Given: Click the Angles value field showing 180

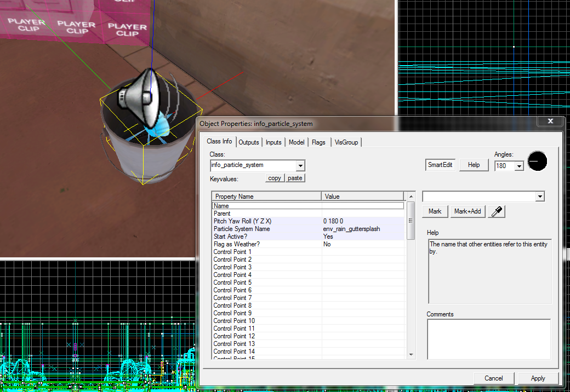Looking at the screenshot, I should tap(505, 166).
